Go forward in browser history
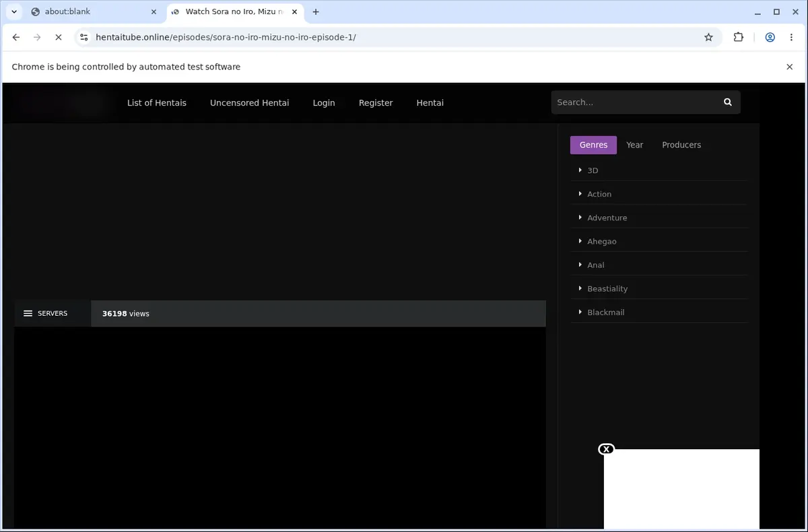 tap(37, 37)
